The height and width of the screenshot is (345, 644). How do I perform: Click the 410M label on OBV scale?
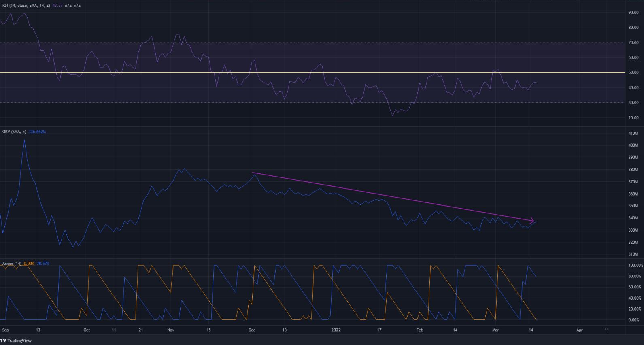633,133
